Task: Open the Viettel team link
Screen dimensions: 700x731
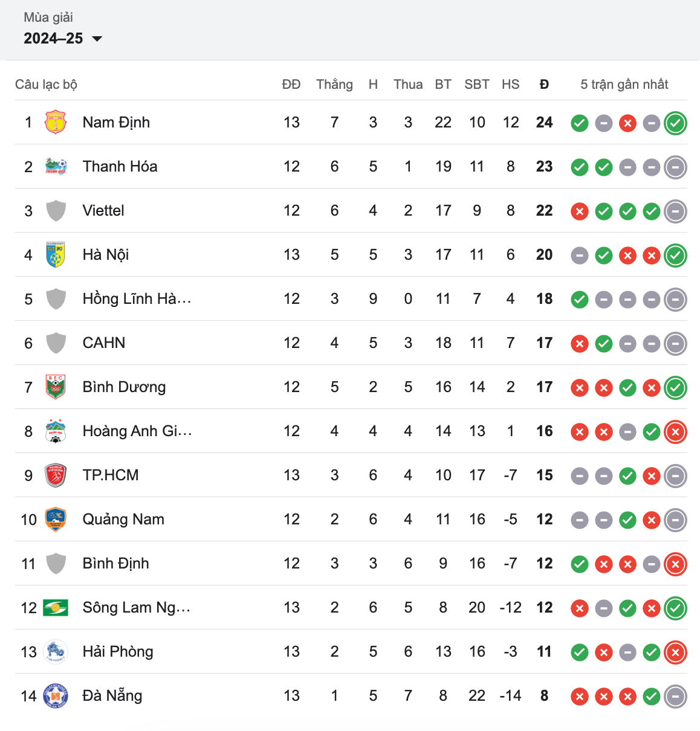Action: point(103,211)
